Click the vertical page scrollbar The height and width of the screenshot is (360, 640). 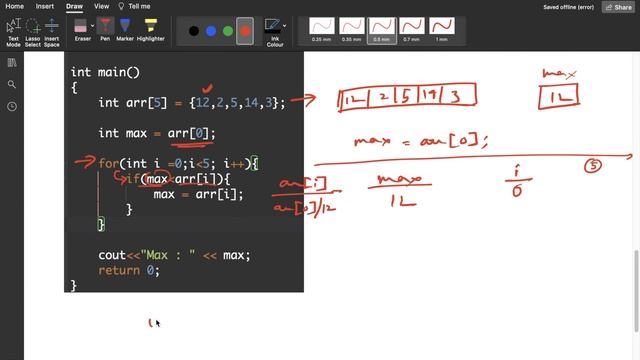636,291
